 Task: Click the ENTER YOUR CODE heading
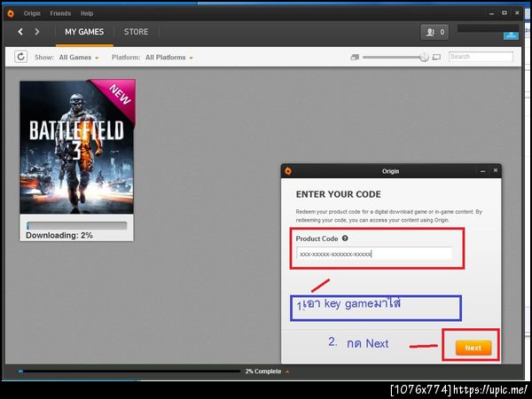point(339,194)
